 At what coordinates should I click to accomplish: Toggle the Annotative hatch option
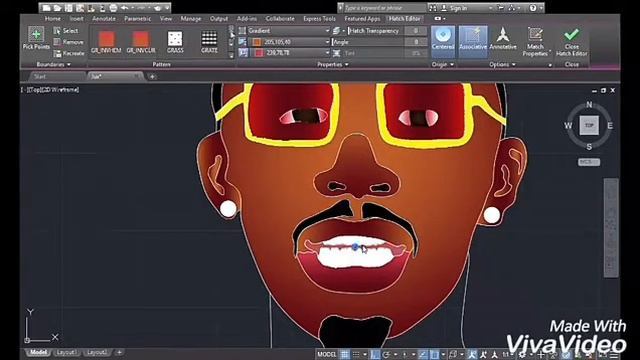click(x=503, y=39)
